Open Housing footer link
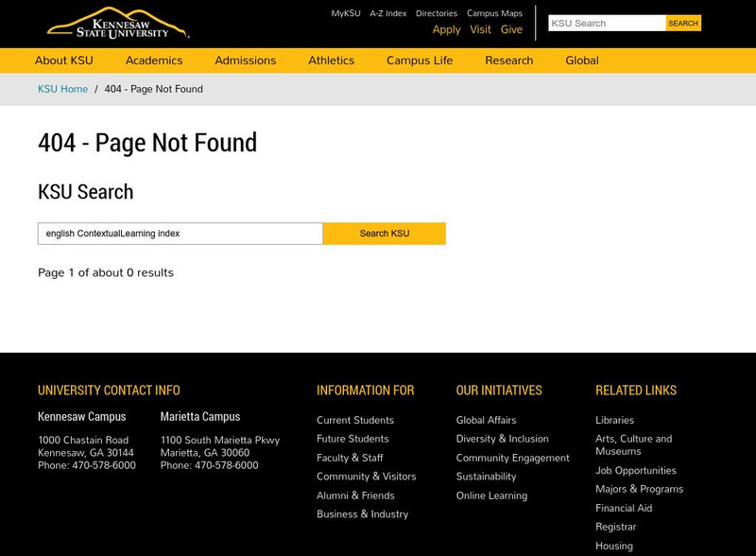The height and width of the screenshot is (556, 756). (x=614, y=546)
